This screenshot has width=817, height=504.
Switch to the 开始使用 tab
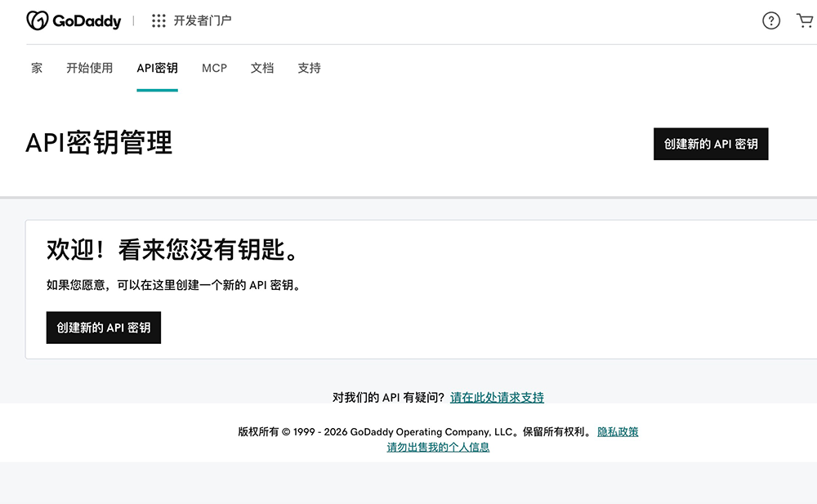[90, 69]
